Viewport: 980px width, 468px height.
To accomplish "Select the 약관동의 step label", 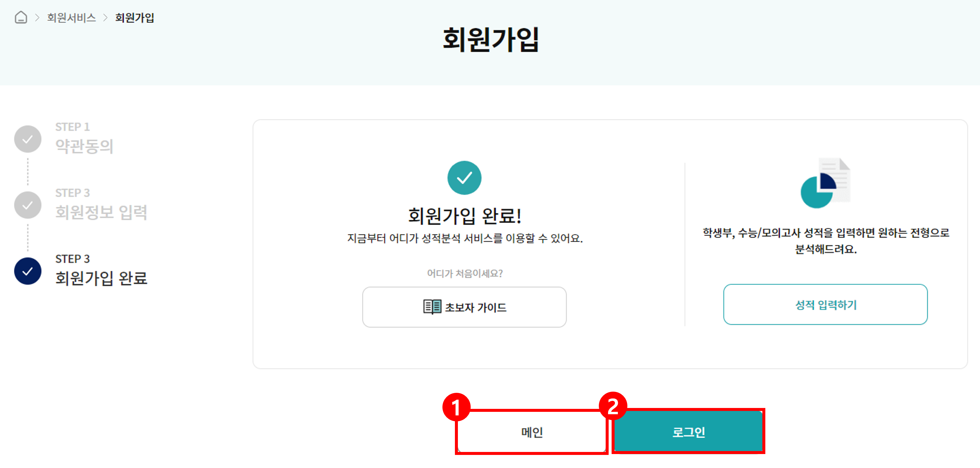I will coord(84,146).
